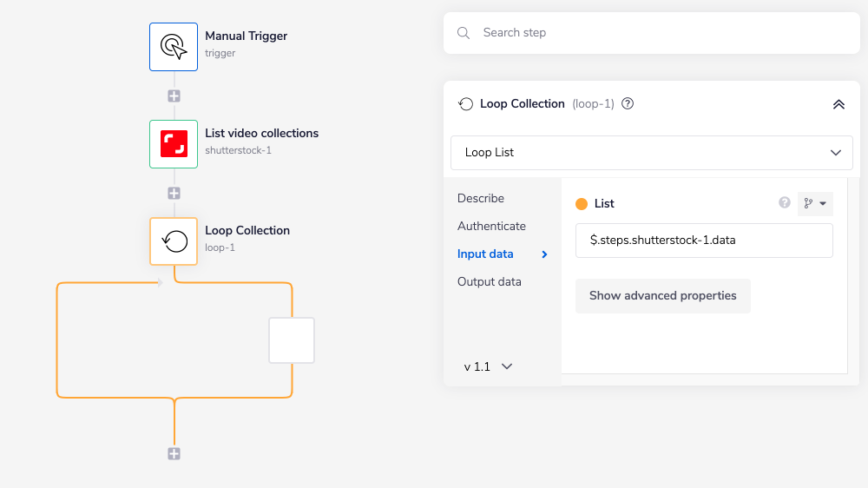Screen dimensions: 868x488
Task: Click Show advanced properties button
Action: (x=662, y=295)
